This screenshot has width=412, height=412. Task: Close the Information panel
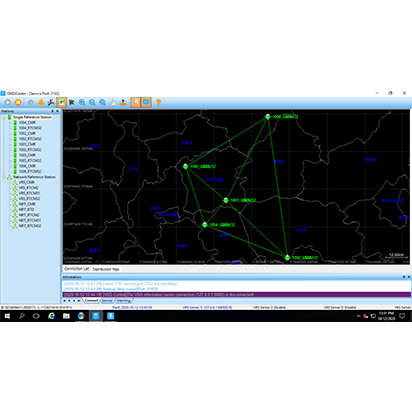[409, 277]
